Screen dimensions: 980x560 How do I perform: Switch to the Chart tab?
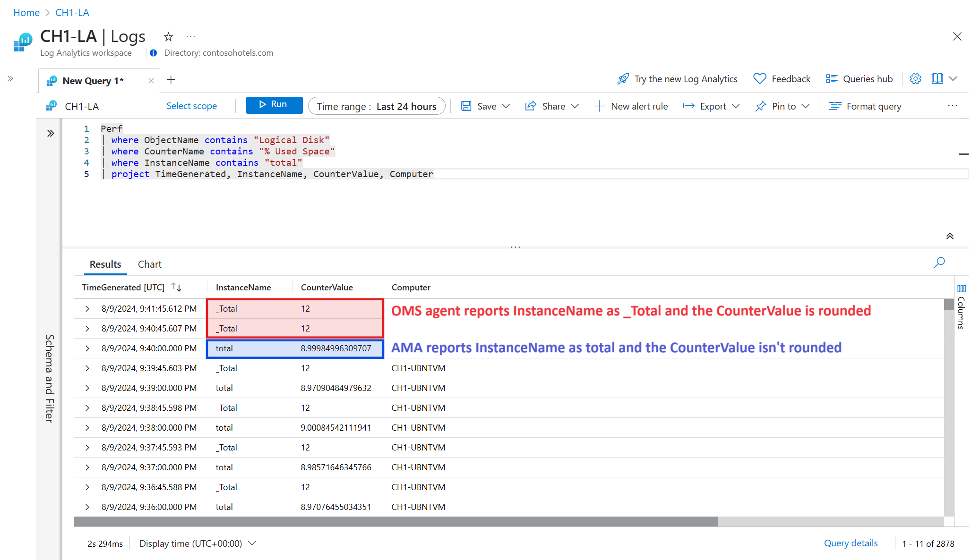[x=149, y=264]
